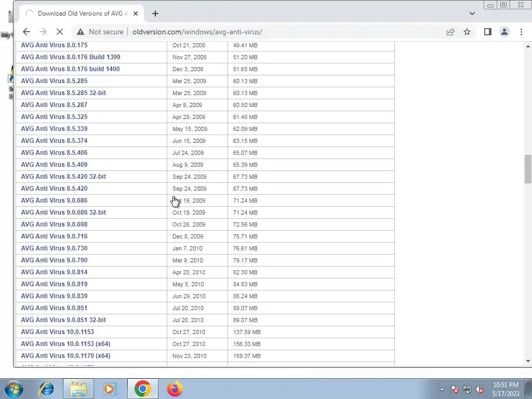Select AVG Anti Virus 8.5.406 link
Image resolution: width=532 pixels, height=399 pixels.
click(54, 153)
